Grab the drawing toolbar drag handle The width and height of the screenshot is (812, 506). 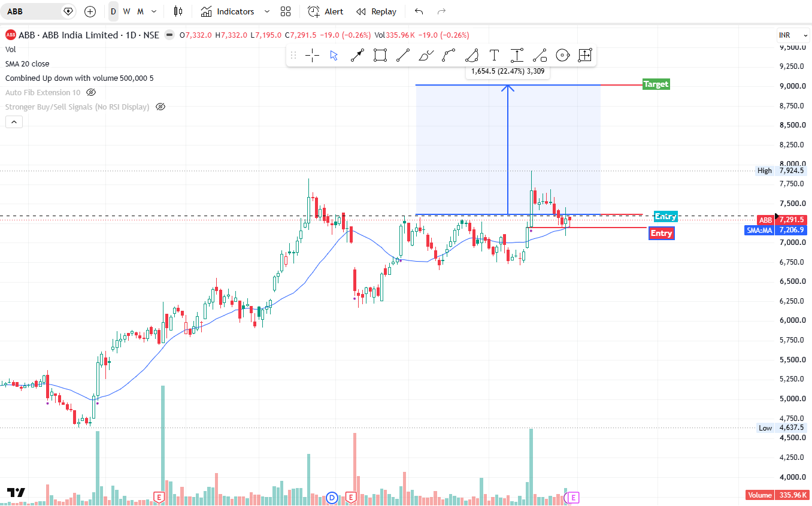(293, 56)
